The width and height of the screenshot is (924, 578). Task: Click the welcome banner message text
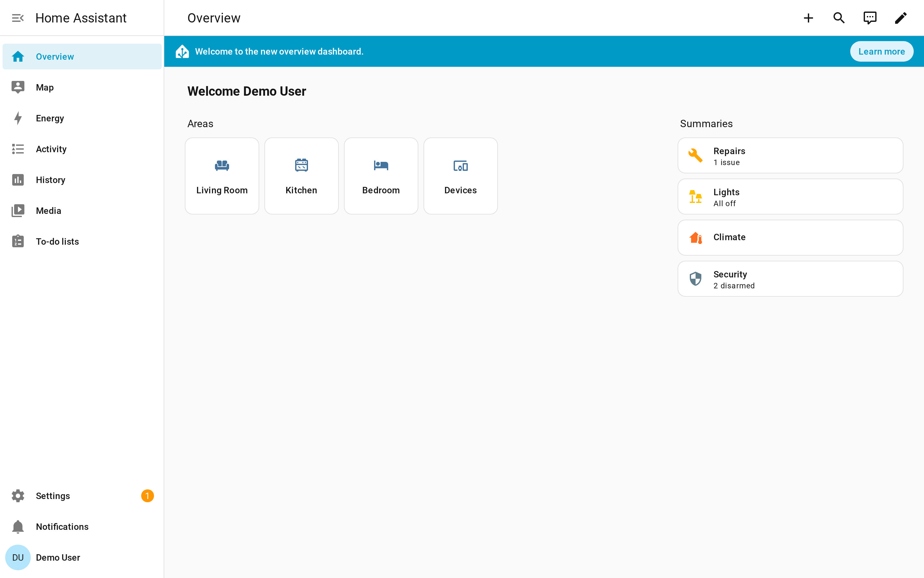[x=279, y=51]
